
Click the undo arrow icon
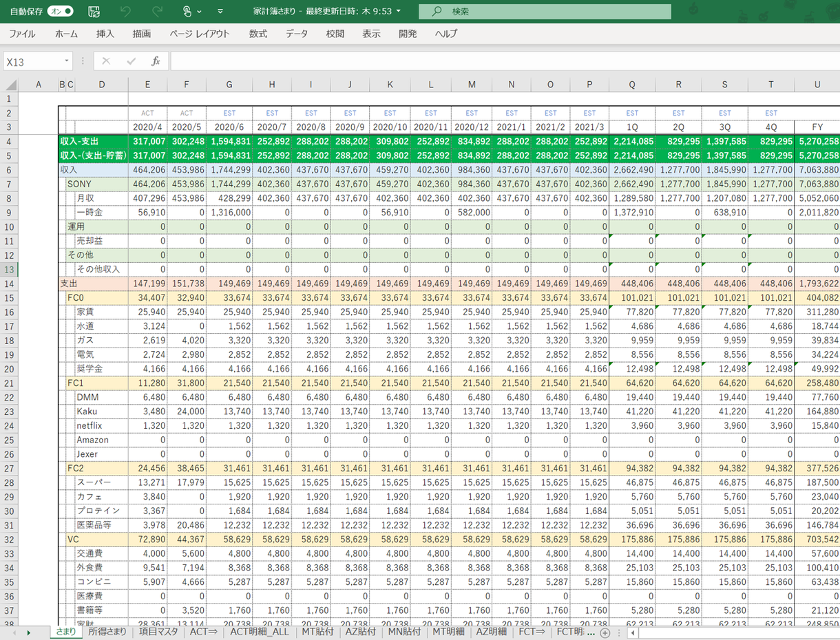(125, 12)
